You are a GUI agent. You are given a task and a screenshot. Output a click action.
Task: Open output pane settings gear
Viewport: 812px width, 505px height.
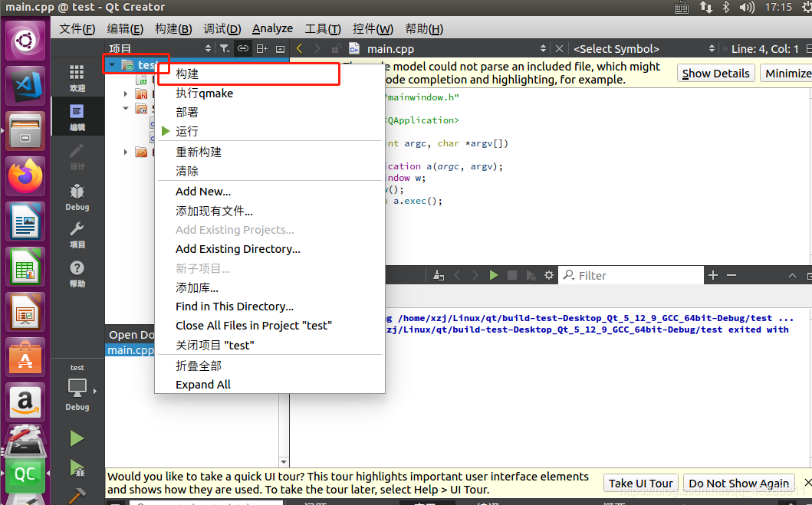pyautogui.click(x=549, y=275)
